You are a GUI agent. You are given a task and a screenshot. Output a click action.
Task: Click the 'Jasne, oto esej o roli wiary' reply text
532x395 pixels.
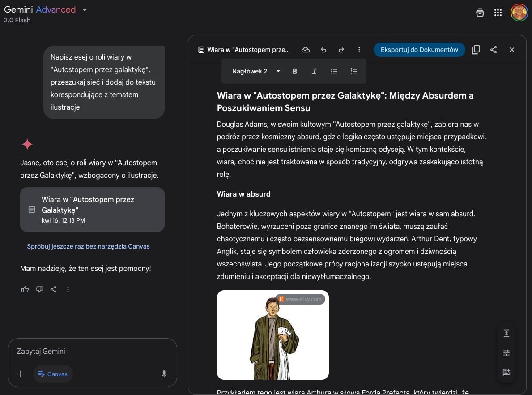89,169
